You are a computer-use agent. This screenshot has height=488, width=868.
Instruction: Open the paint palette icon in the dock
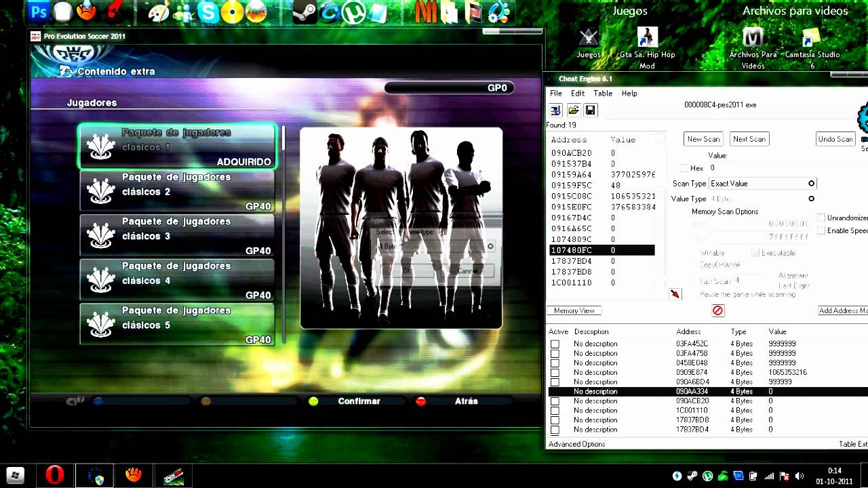(x=159, y=12)
